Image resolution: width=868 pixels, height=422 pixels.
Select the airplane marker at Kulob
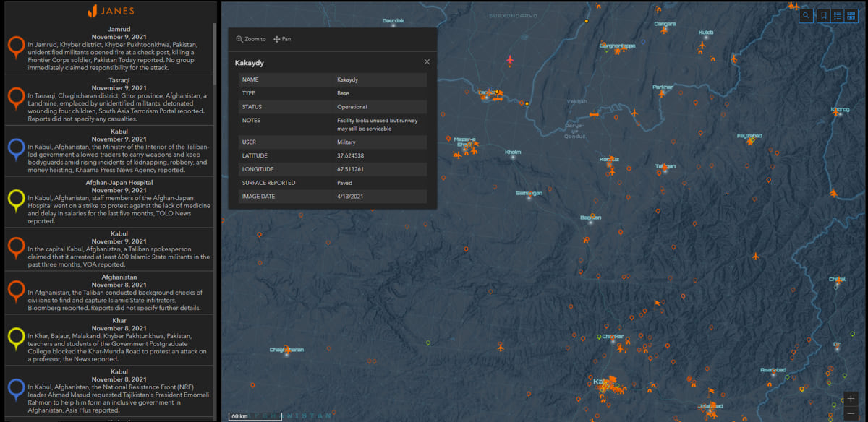702,46
